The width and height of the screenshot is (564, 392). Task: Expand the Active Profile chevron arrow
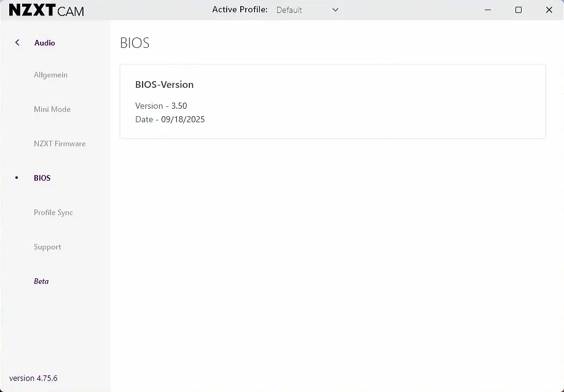pos(335,10)
